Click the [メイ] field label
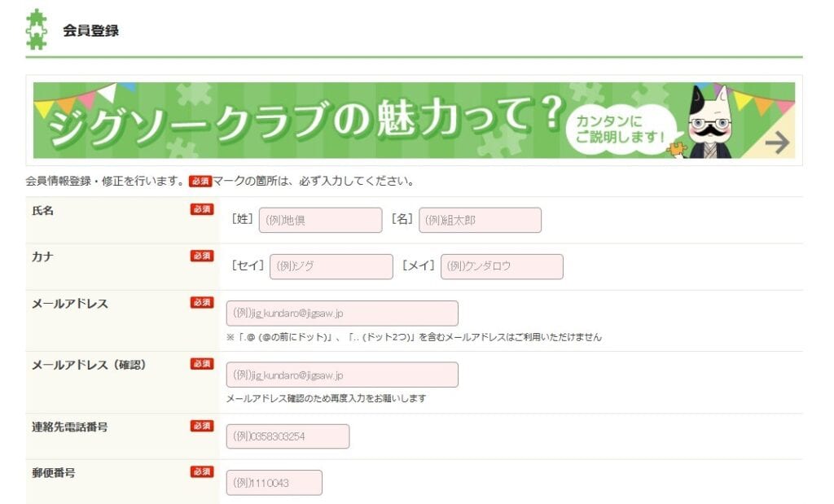The height and width of the screenshot is (504, 834). coord(419,265)
